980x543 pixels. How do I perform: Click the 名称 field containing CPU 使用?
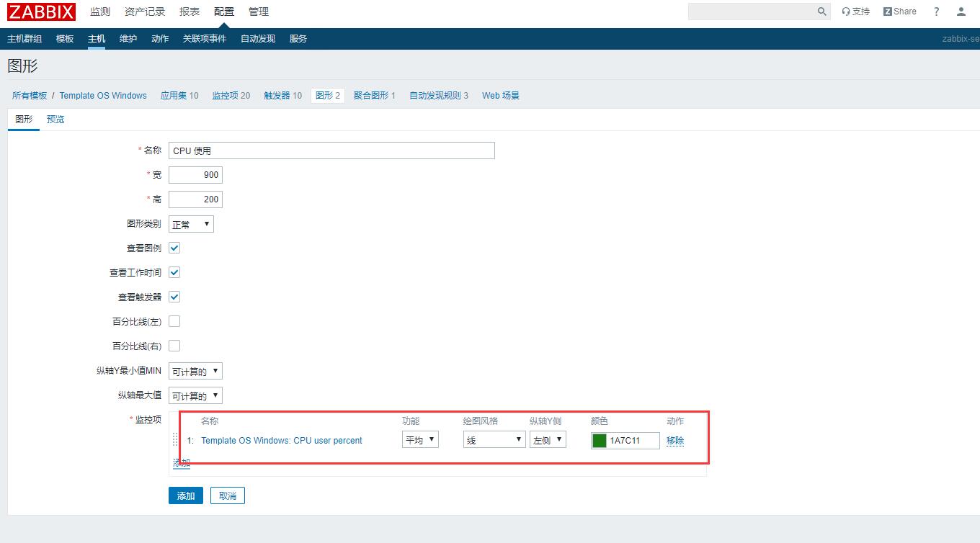331,151
